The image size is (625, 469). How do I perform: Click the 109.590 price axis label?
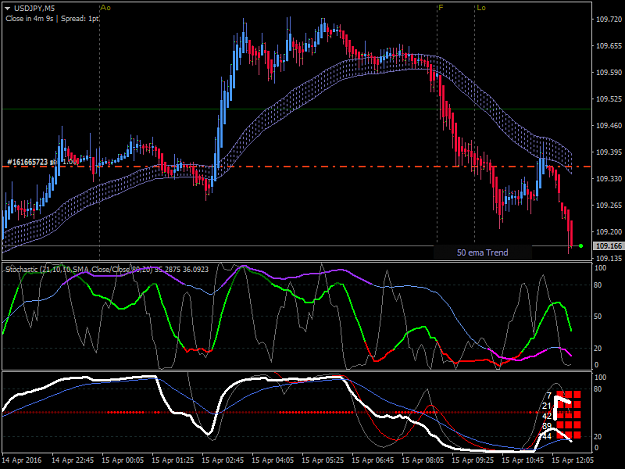[609, 72]
